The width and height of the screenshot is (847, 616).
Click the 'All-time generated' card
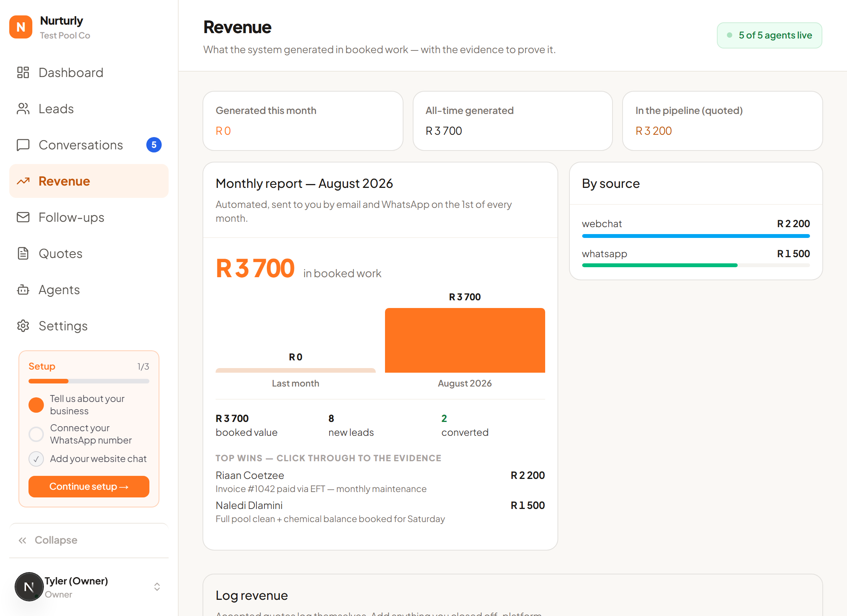click(513, 121)
